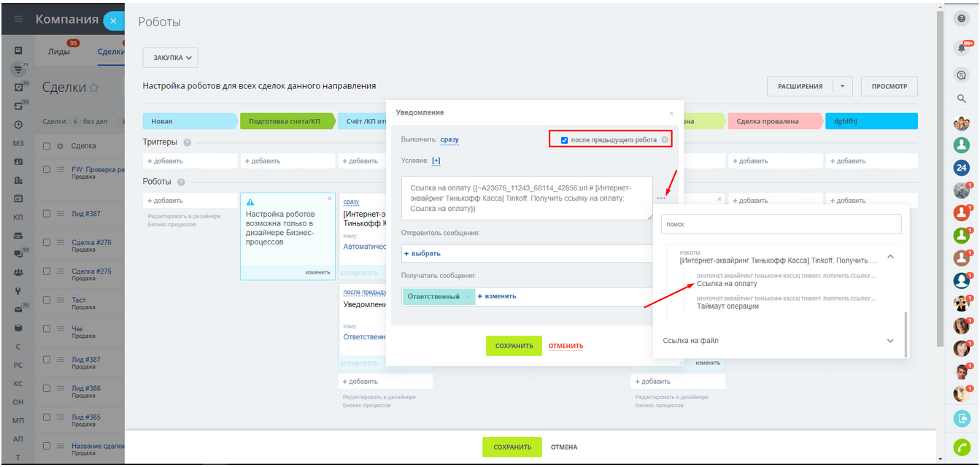Switch to the Лиды tab
Viewport: 980px width, 467px height.
tap(59, 51)
